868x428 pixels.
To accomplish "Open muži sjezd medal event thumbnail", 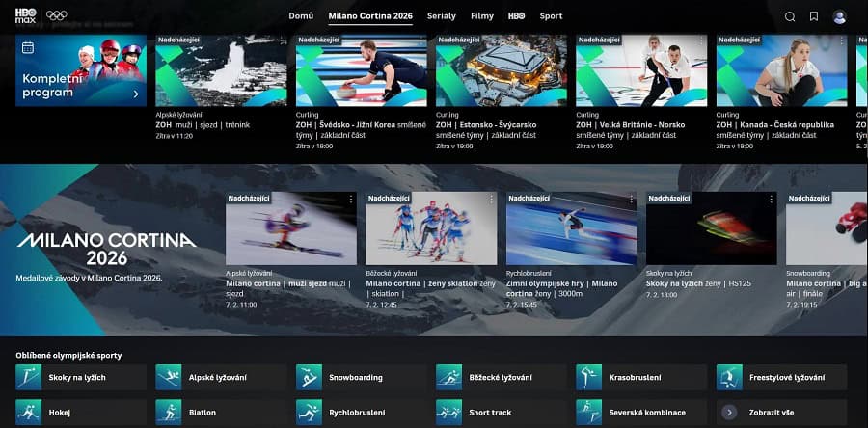I will (x=291, y=228).
